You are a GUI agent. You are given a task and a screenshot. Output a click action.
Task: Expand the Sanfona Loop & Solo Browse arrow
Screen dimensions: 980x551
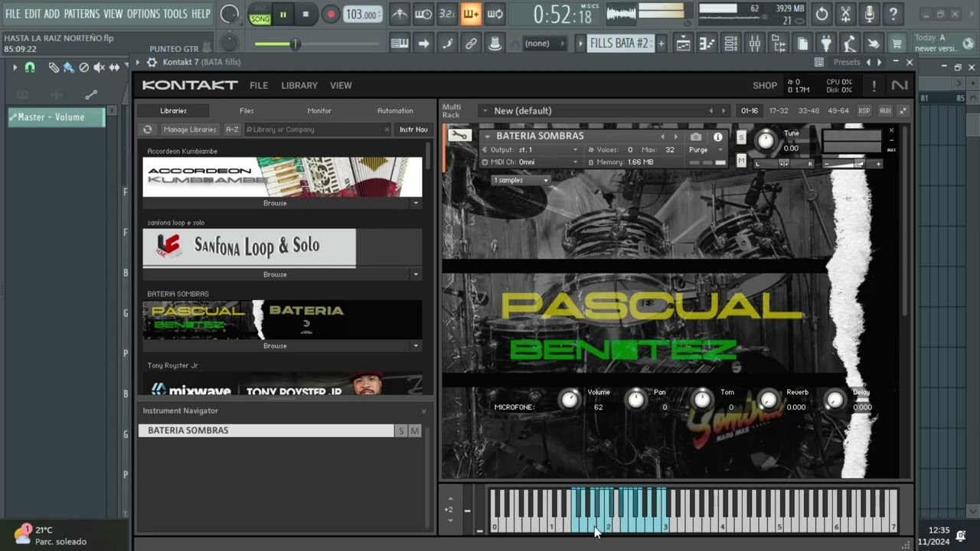pos(416,275)
